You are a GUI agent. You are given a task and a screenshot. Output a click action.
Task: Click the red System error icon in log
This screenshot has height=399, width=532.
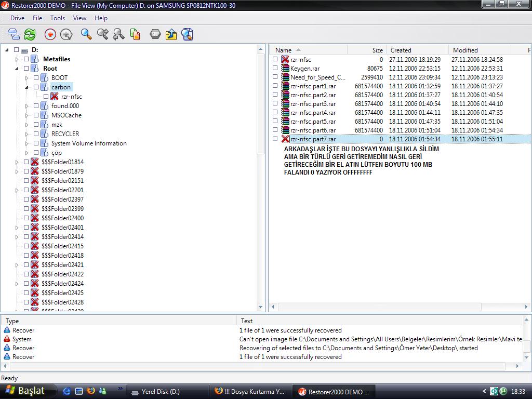click(x=7, y=339)
